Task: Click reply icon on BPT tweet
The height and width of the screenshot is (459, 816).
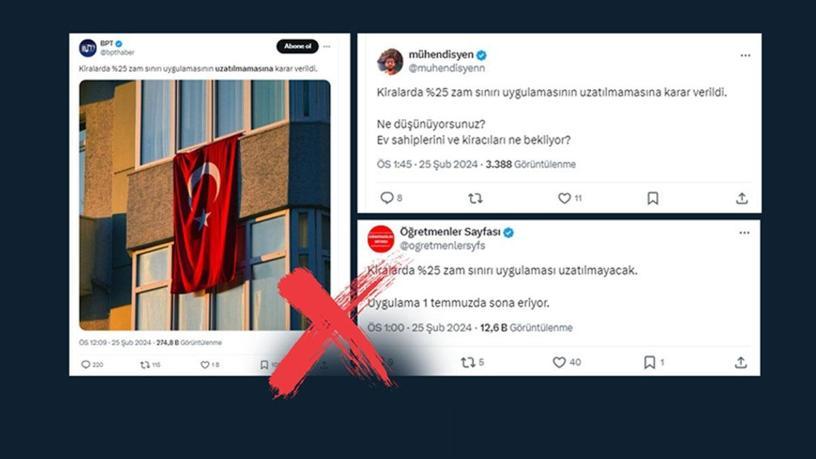Action: coord(86,365)
